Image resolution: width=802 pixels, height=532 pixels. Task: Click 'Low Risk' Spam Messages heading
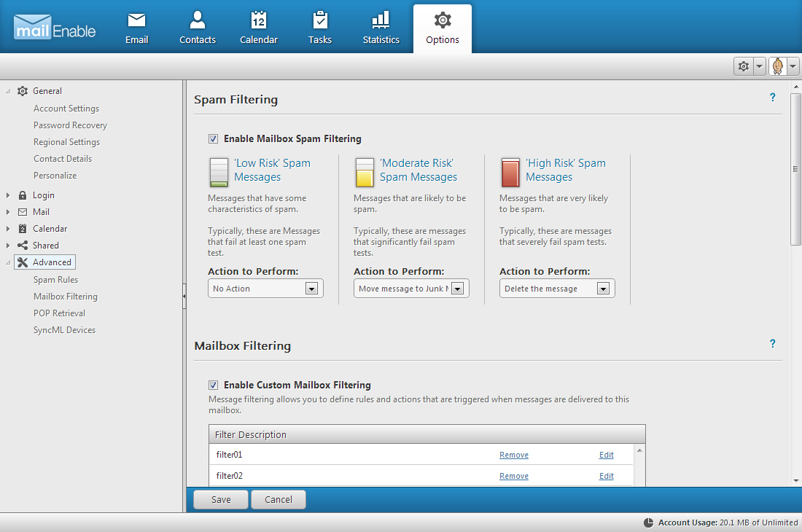pyautogui.click(x=272, y=171)
